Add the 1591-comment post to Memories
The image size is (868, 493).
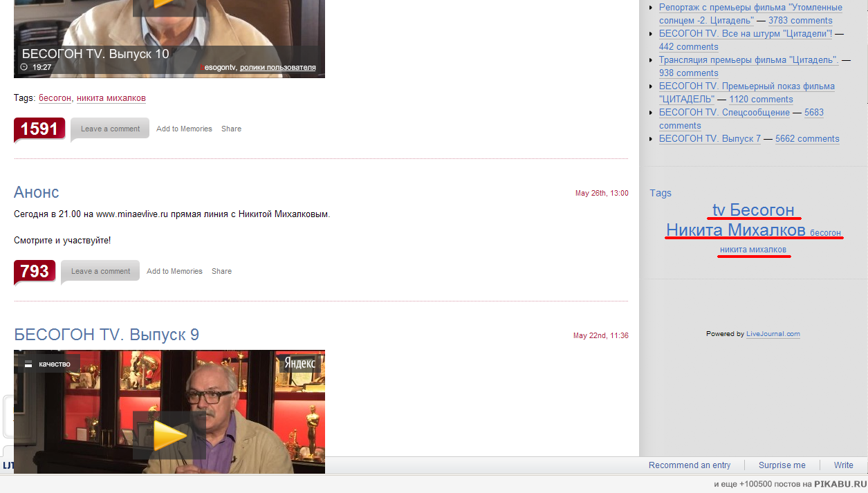pos(184,129)
